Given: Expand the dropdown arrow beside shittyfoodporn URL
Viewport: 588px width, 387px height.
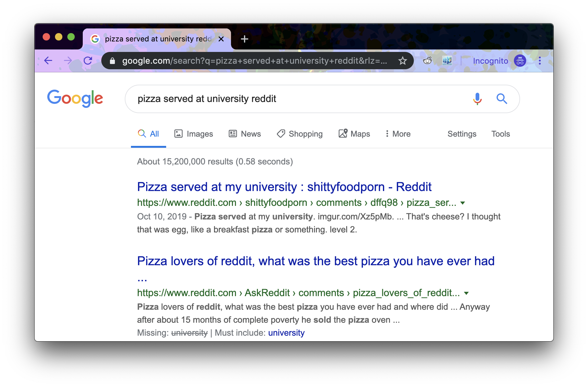Looking at the screenshot, I should [463, 203].
